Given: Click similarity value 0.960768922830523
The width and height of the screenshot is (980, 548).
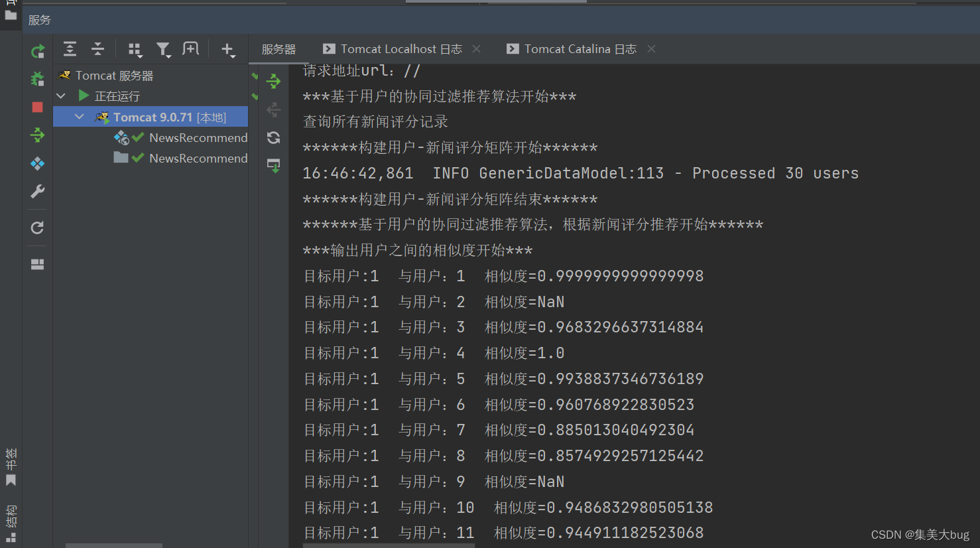Looking at the screenshot, I should click(x=616, y=405).
